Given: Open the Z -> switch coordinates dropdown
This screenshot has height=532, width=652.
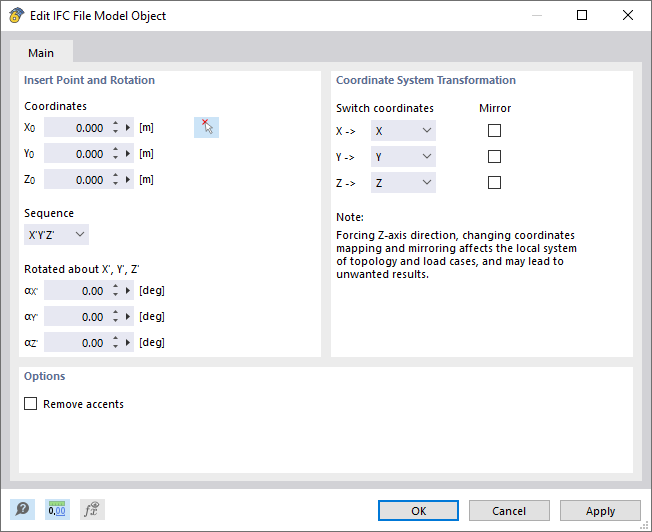Looking at the screenshot, I should tap(403, 183).
